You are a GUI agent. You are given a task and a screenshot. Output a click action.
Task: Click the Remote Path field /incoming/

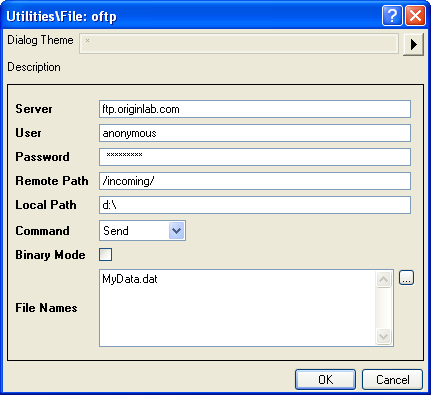(255, 181)
